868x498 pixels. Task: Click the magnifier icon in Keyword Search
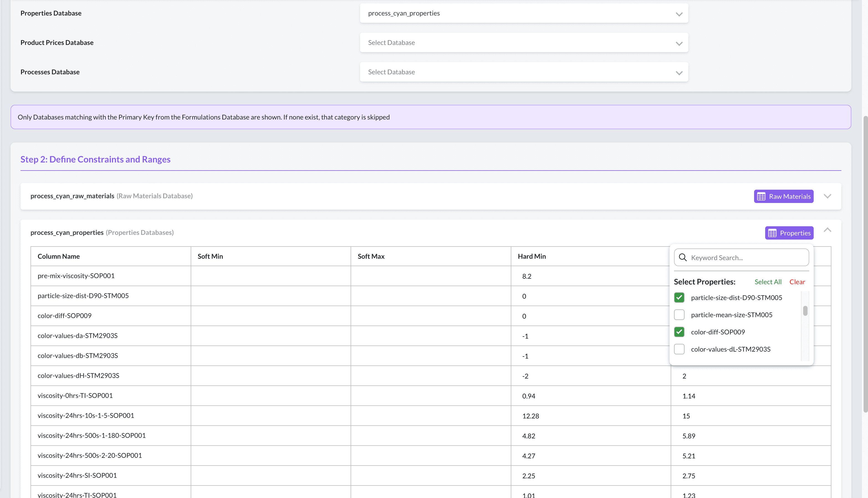[x=682, y=258]
